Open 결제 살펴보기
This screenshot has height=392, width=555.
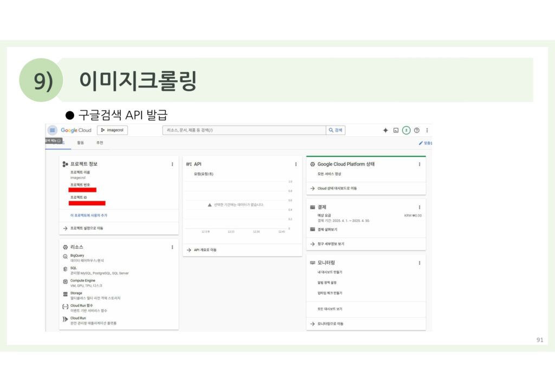click(327, 230)
